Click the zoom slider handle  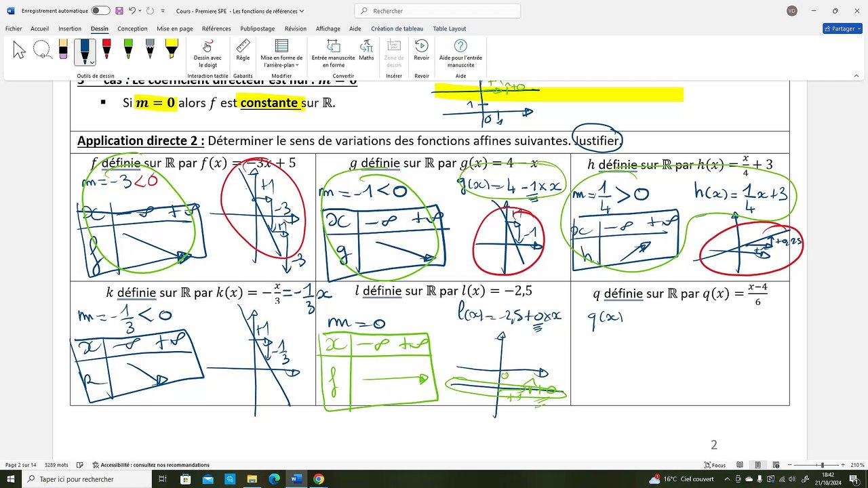(823, 465)
